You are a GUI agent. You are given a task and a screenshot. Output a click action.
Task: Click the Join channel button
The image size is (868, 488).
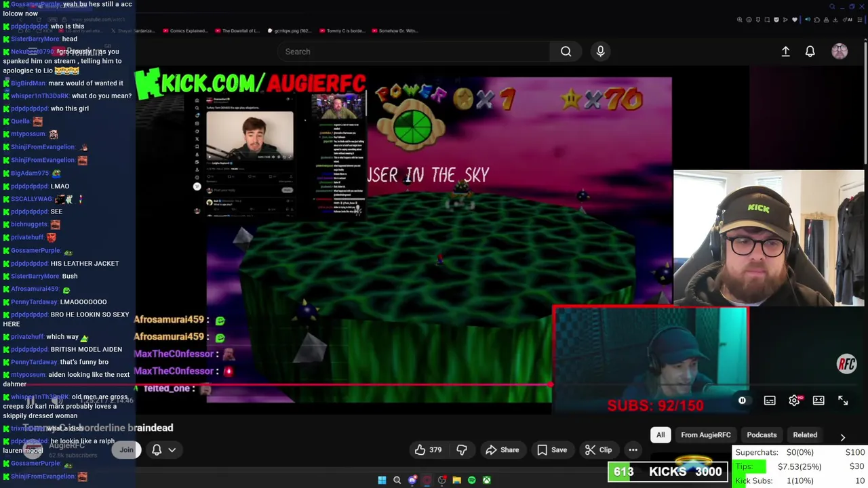pos(127,450)
